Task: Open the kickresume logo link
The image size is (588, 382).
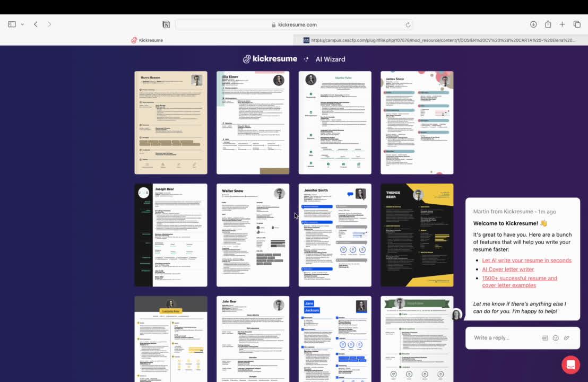Action: (x=270, y=59)
